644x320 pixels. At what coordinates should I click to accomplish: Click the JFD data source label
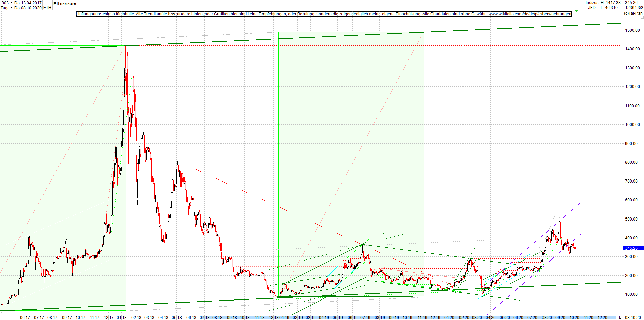pyautogui.click(x=591, y=7)
